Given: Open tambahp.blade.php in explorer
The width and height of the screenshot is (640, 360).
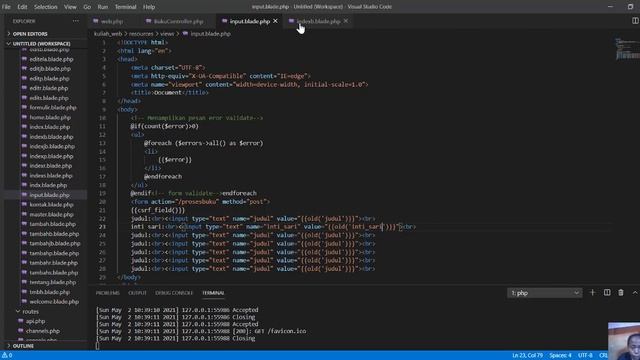Looking at the screenshot, I should point(54,253).
